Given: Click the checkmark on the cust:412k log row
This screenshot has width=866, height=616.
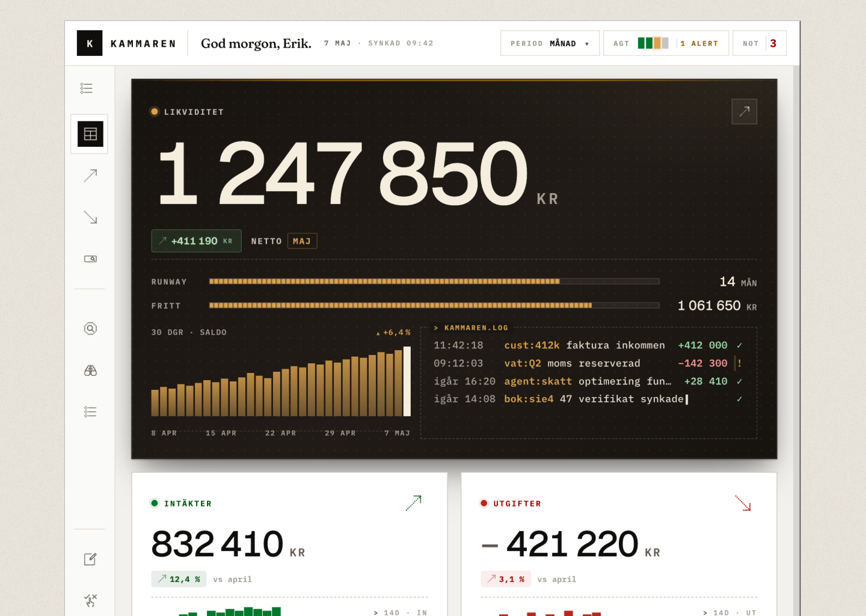Looking at the screenshot, I should tap(740, 345).
